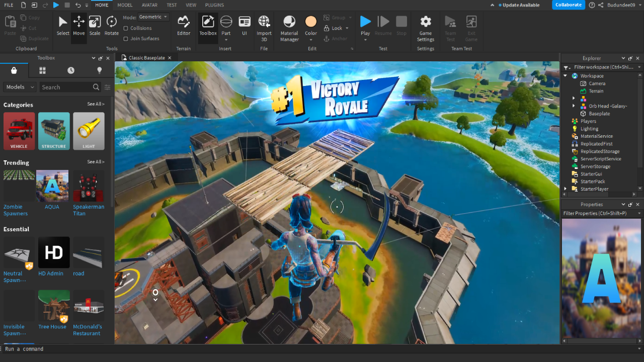Screen dimensions: 644x362
Task: Open the Geometric mode dropdown
Action: pos(153,17)
